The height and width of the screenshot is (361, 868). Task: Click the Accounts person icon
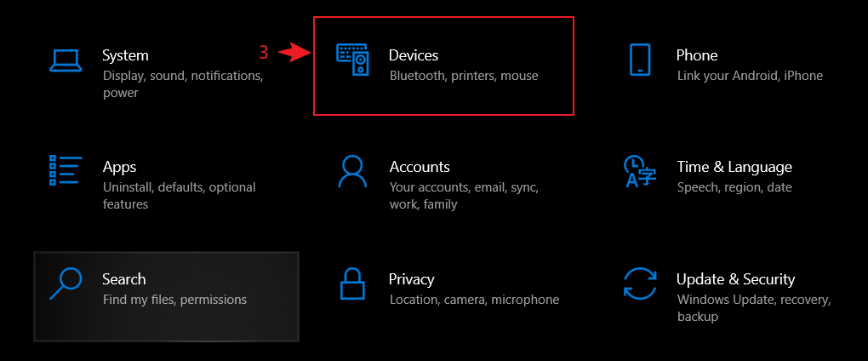[x=352, y=171]
